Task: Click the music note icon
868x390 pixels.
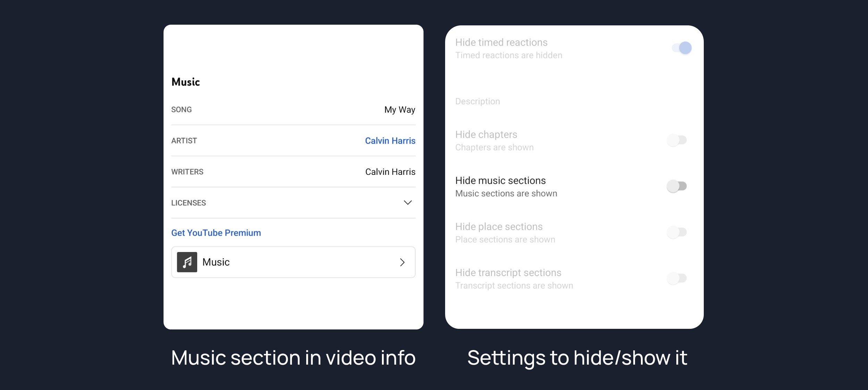Action: 187,262
